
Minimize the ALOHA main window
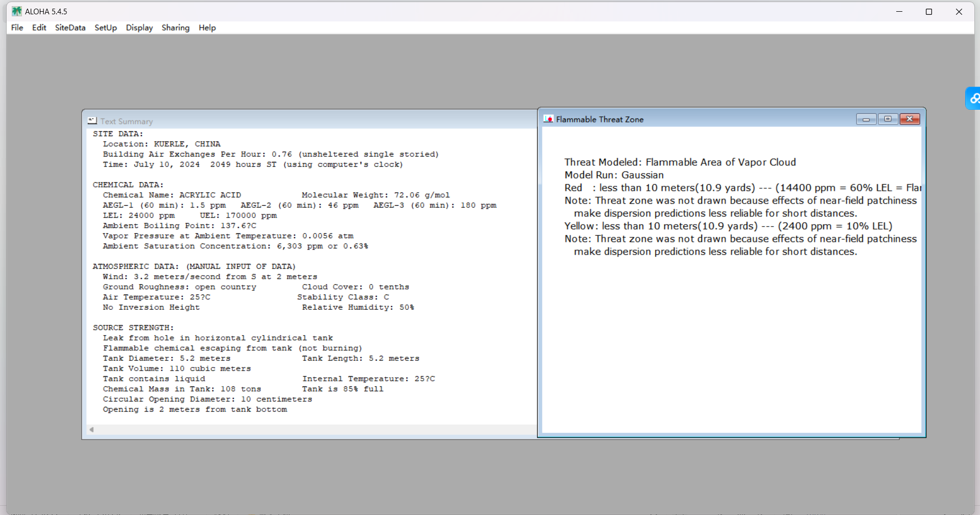(899, 11)
